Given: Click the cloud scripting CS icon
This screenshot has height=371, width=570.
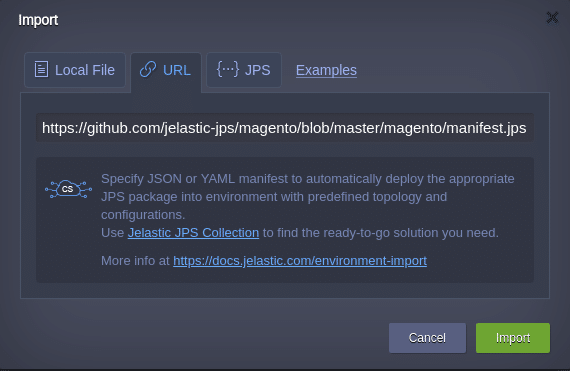Looking at the screenshot, I should (x=68, y=189).
